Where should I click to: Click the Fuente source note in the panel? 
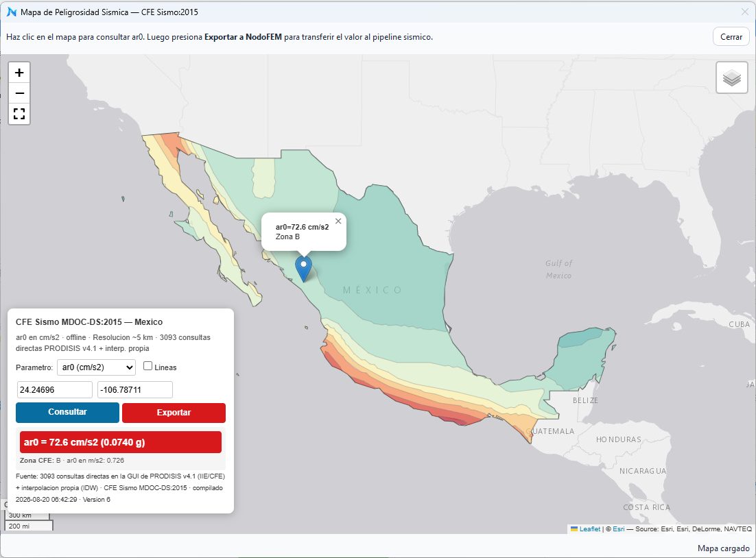(x=120, y=487)
